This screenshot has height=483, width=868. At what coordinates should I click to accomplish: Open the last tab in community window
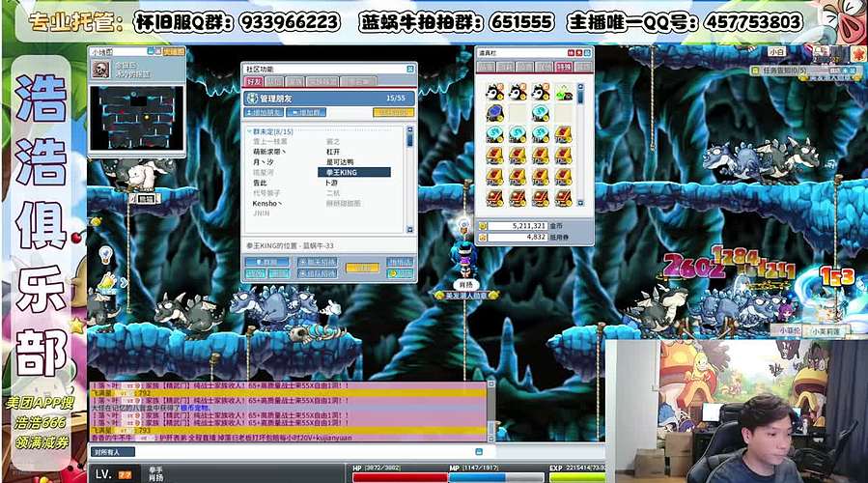[357, 81]
